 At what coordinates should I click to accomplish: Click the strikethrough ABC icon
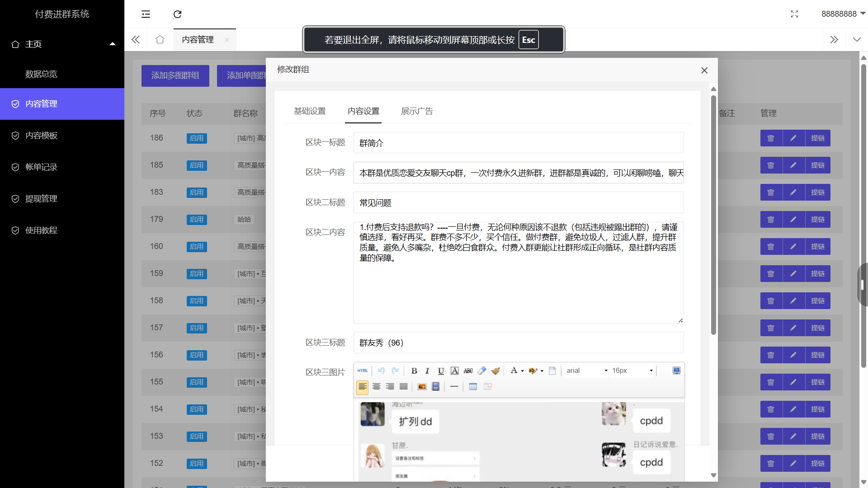(468, 371)
